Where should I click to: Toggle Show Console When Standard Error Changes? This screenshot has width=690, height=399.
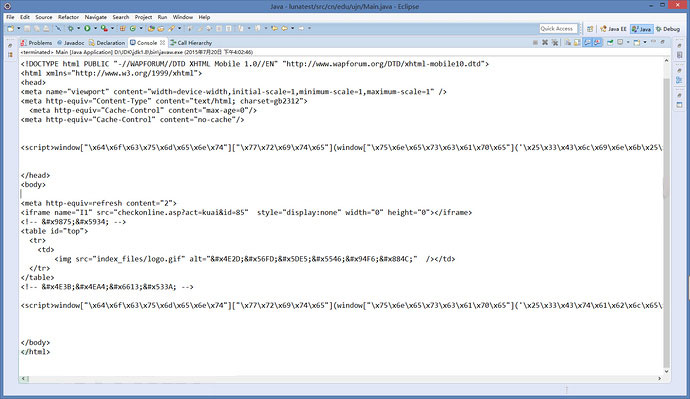(x=597, y=42)
